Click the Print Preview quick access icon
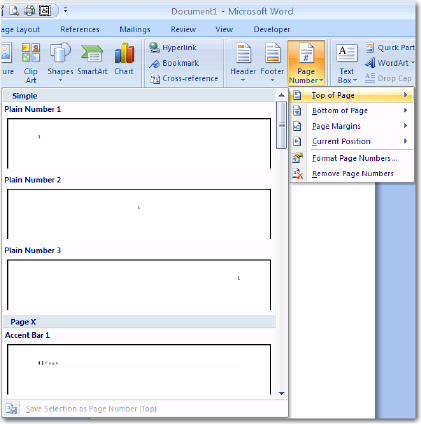 14,11
